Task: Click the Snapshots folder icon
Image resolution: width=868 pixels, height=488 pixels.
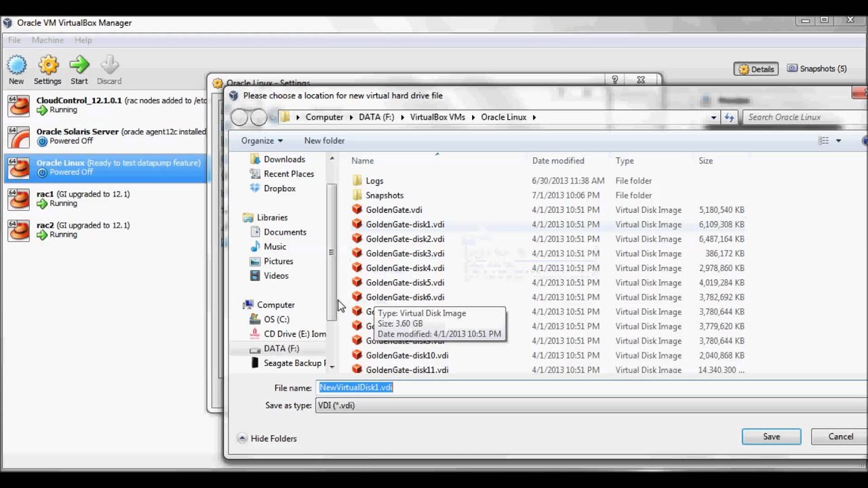Action: tap(357, 195)
